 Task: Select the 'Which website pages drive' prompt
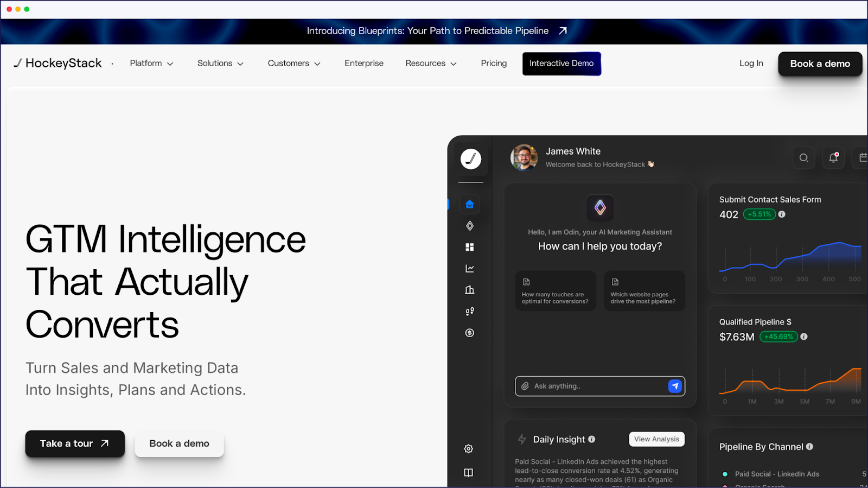point(644,291)
